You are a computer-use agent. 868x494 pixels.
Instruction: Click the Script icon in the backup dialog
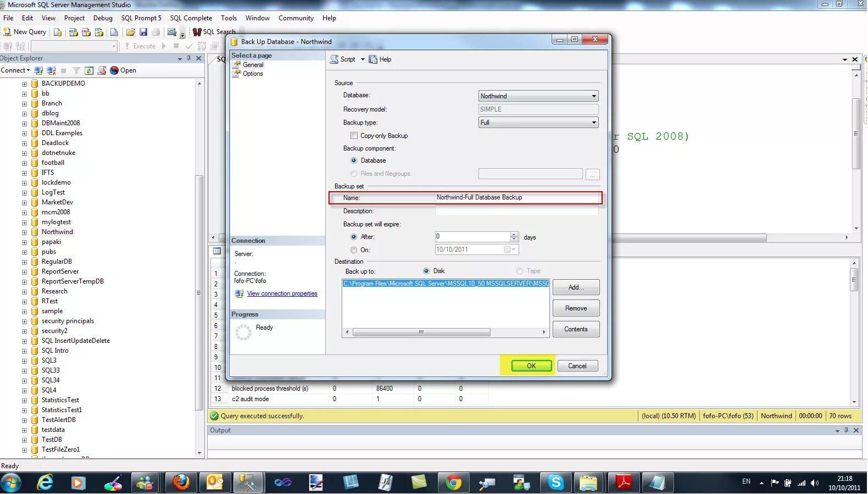[x=334, y=59]
